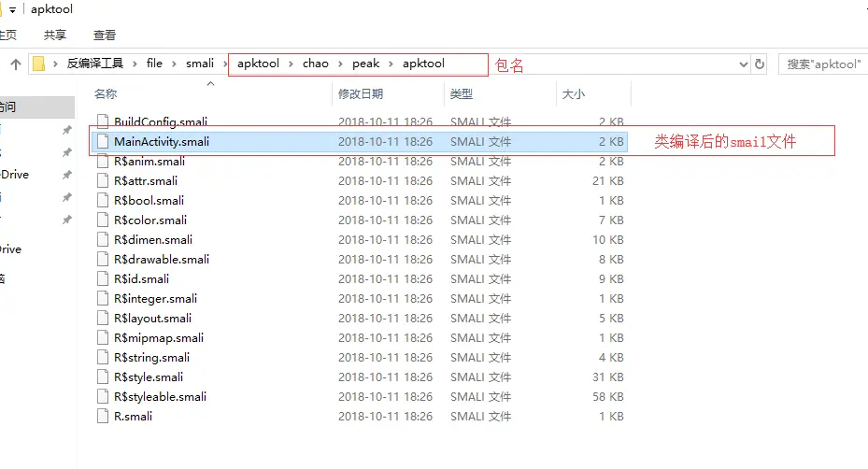The width and height of the screenshot is (868, 469).
Task: Expand chevron between peak and apktool
Action: tap(391, 64)
